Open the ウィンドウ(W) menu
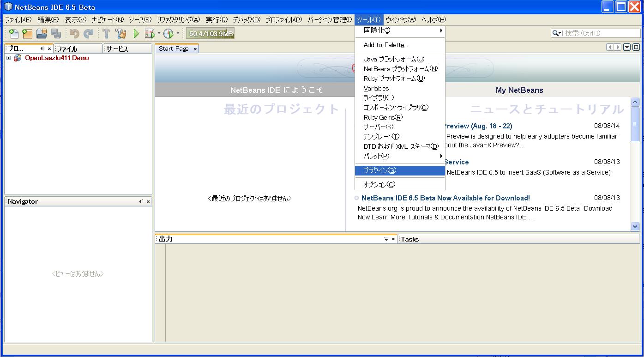The width and height of the screenshot is (644, 357). (x=401, y=20)
